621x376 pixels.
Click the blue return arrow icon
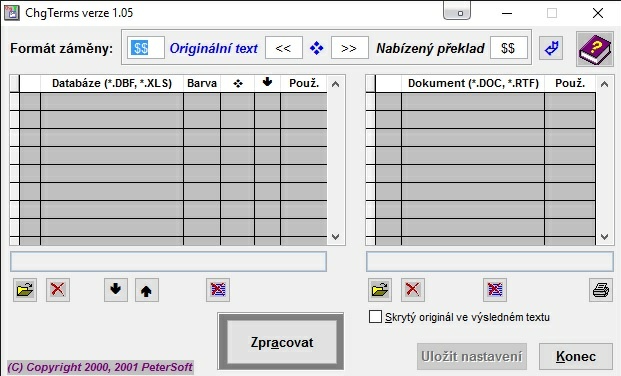551,48
